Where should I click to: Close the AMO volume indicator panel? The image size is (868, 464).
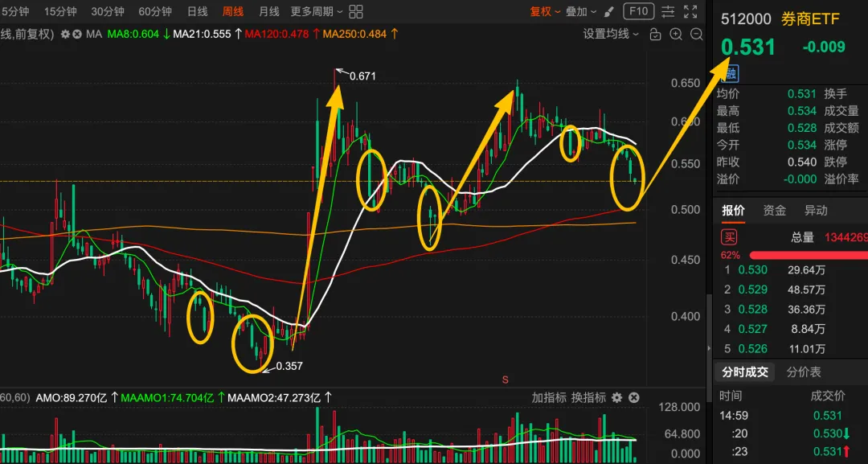(x=634, y=397)
